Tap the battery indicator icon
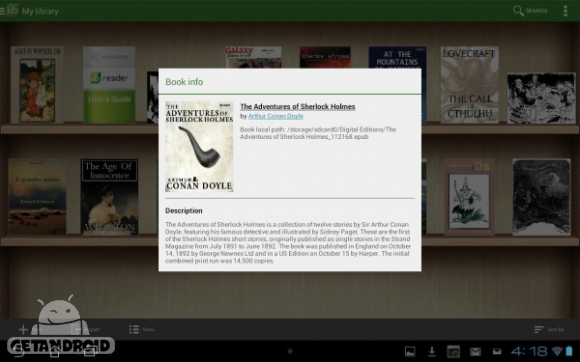580x362 pixels. 569,351
